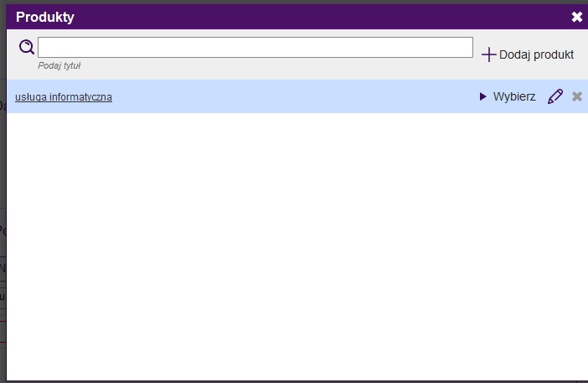Click the triangle arrow before Wybierz
This screenshot has height=383, width=588.
click(x=482, y=96)
